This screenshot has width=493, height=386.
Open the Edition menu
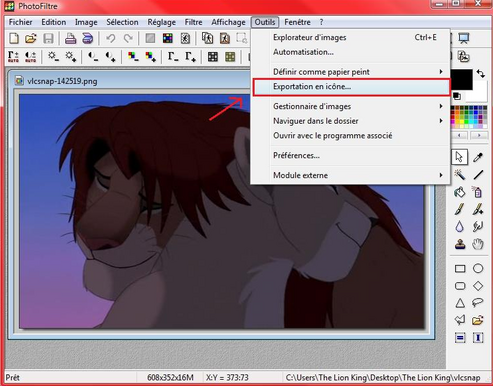pos(53,22)
